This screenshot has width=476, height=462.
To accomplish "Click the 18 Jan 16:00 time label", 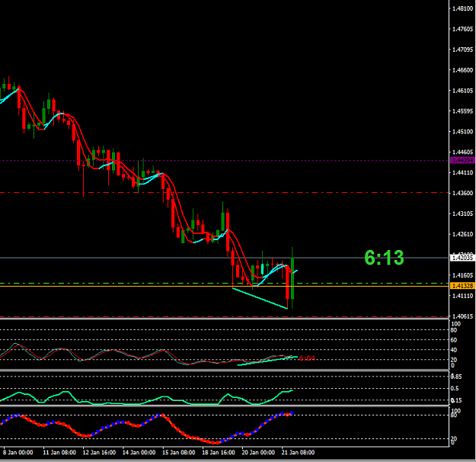I will (x=219, y=452).
